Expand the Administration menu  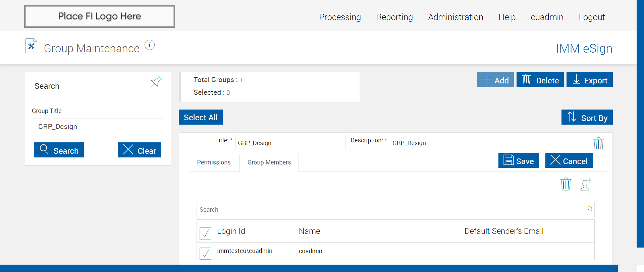tap(455, 17)
